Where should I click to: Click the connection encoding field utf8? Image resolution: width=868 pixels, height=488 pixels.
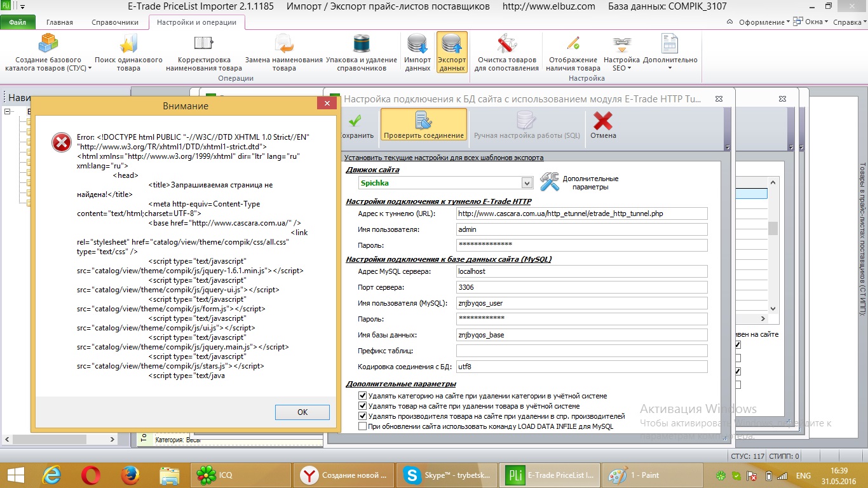tap(581, 367)
